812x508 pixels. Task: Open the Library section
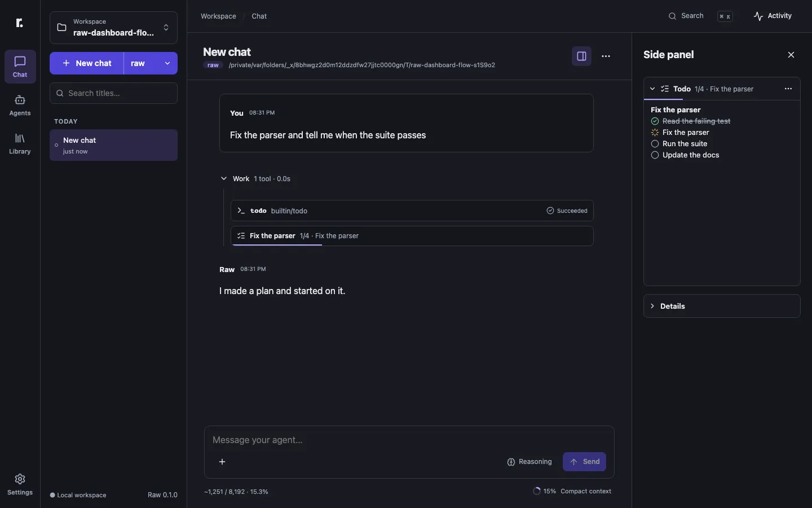coord(20,144)
